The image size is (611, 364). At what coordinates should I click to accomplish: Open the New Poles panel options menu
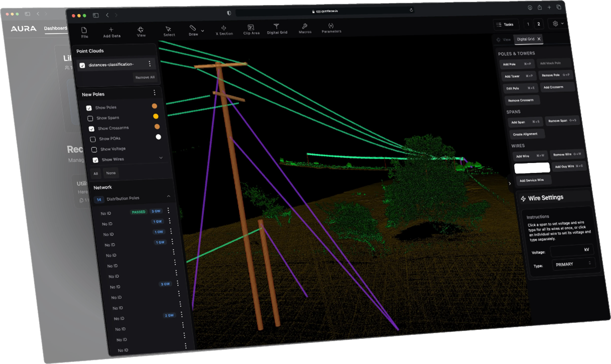[x=154, y=92]
